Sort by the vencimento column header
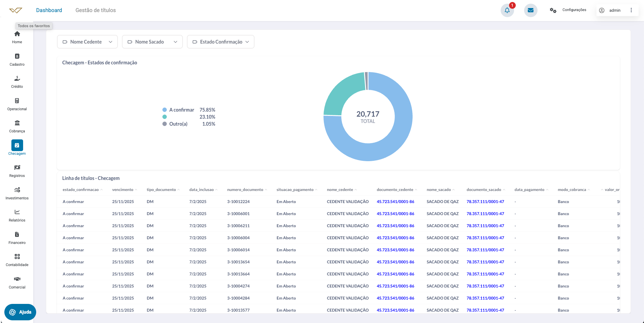Viewport: 644px width, 323px height. [x=123, y=190]
